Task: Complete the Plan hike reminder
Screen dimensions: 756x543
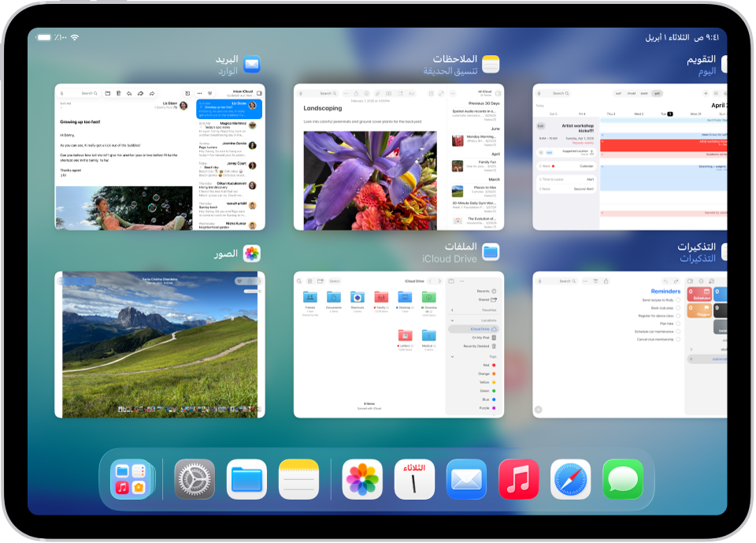Action: [678, 323]
